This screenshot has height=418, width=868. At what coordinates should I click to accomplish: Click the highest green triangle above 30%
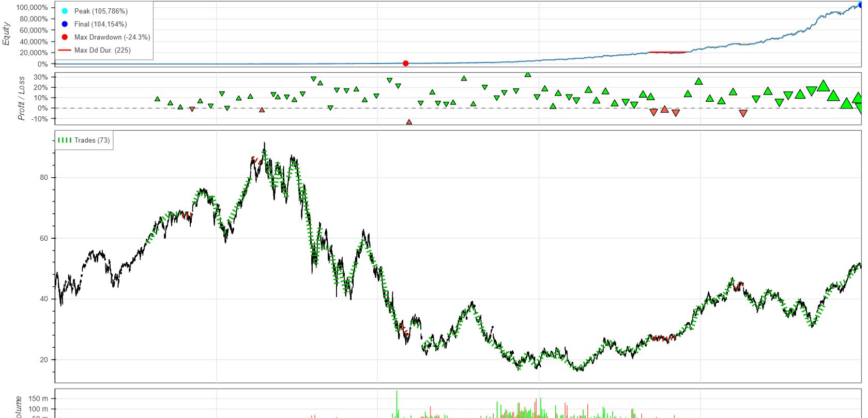point(528,74)
